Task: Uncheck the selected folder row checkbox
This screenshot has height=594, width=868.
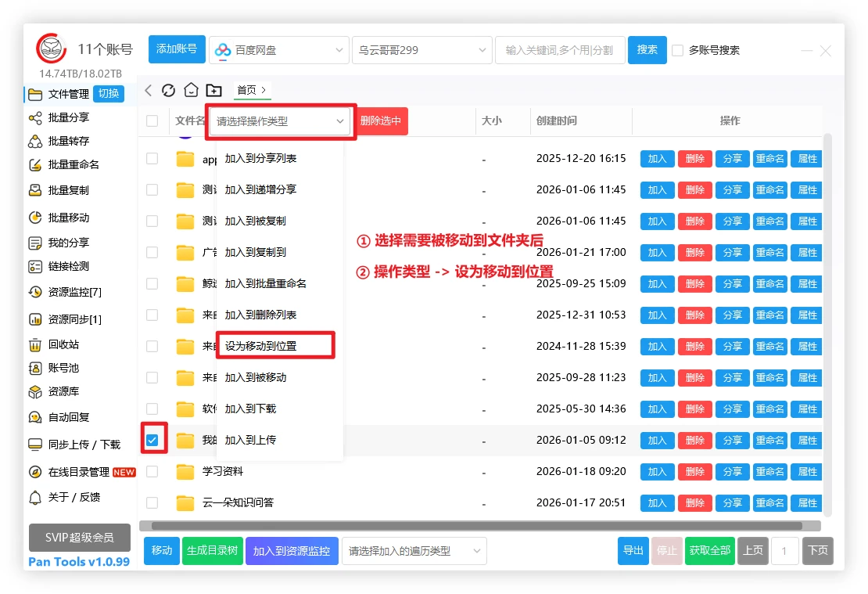Action: tap(152, 440)
